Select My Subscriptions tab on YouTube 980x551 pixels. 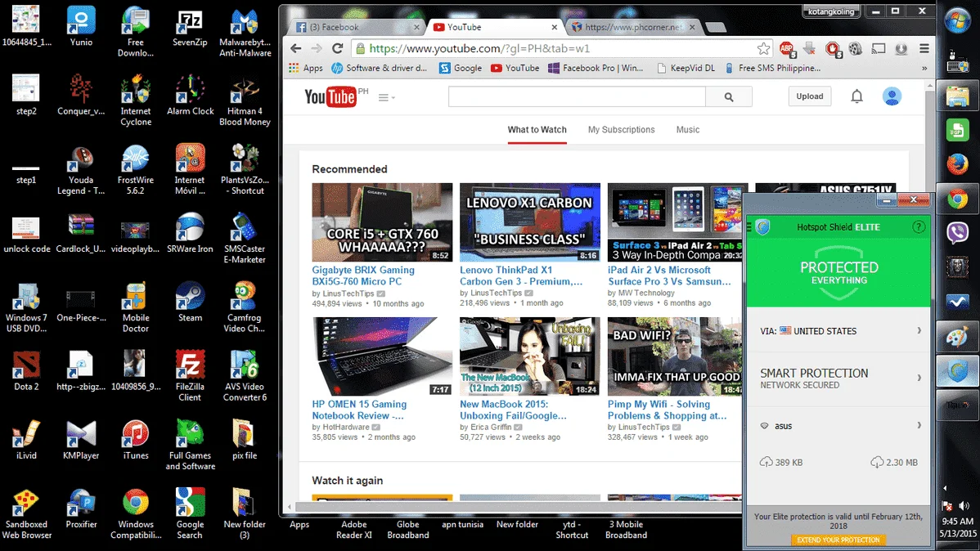[621, 130]
